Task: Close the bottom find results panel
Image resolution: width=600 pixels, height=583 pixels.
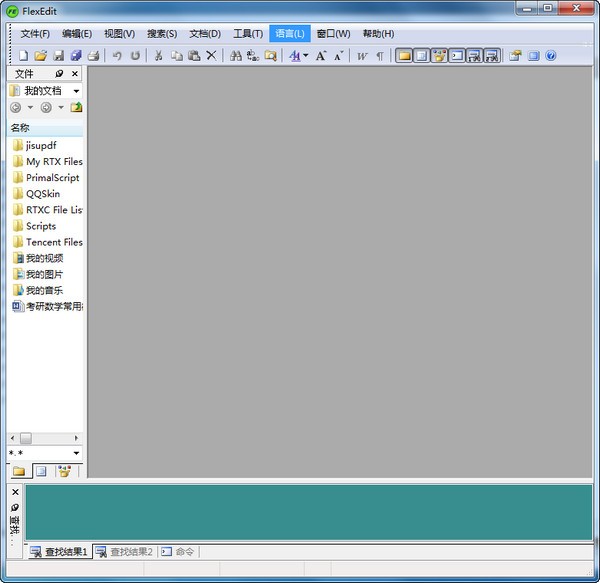Action: point(15,492)
